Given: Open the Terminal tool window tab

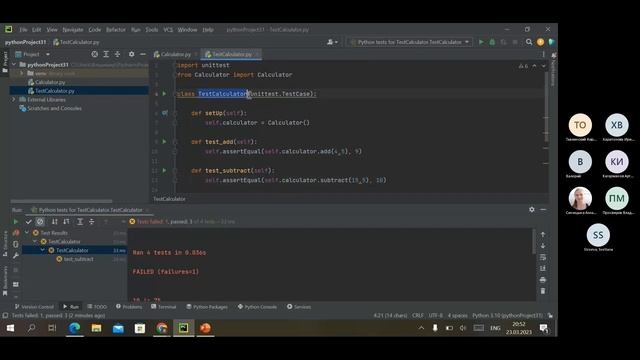Looking at the screenshot, I should pos(164,307).
